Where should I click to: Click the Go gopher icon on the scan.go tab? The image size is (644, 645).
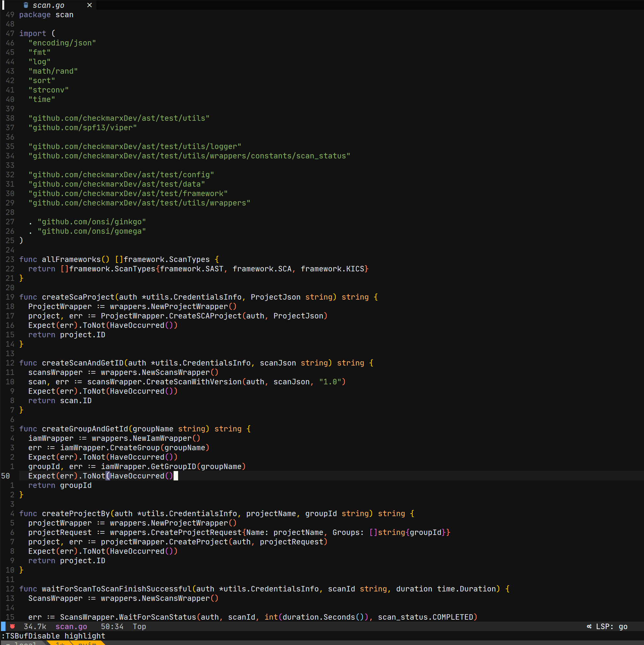click(26, 5)
